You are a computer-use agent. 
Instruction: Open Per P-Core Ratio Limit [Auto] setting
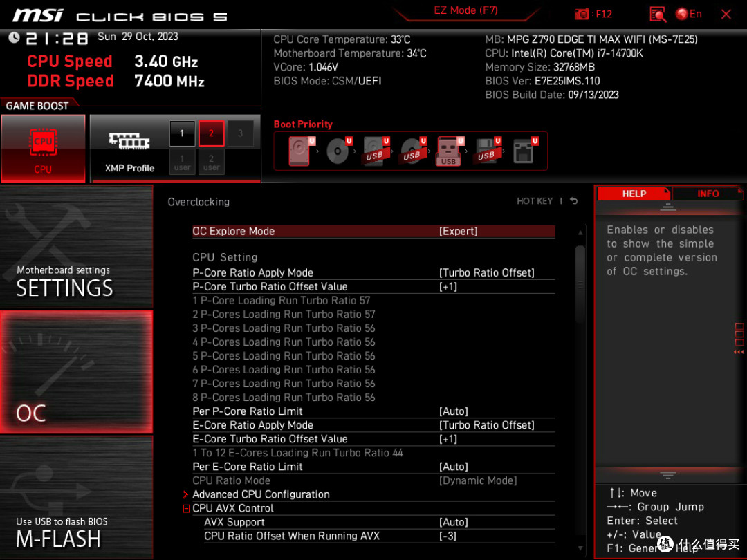tap(373, 411)
